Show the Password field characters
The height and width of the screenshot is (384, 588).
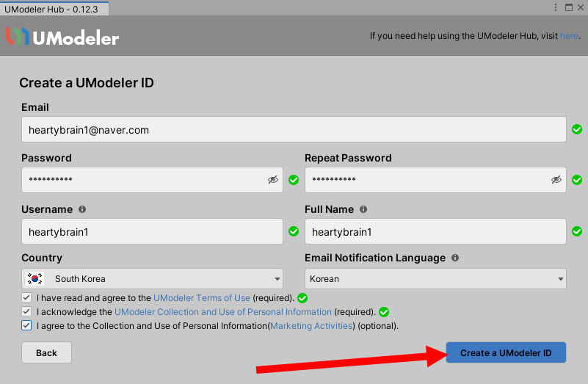273,180
